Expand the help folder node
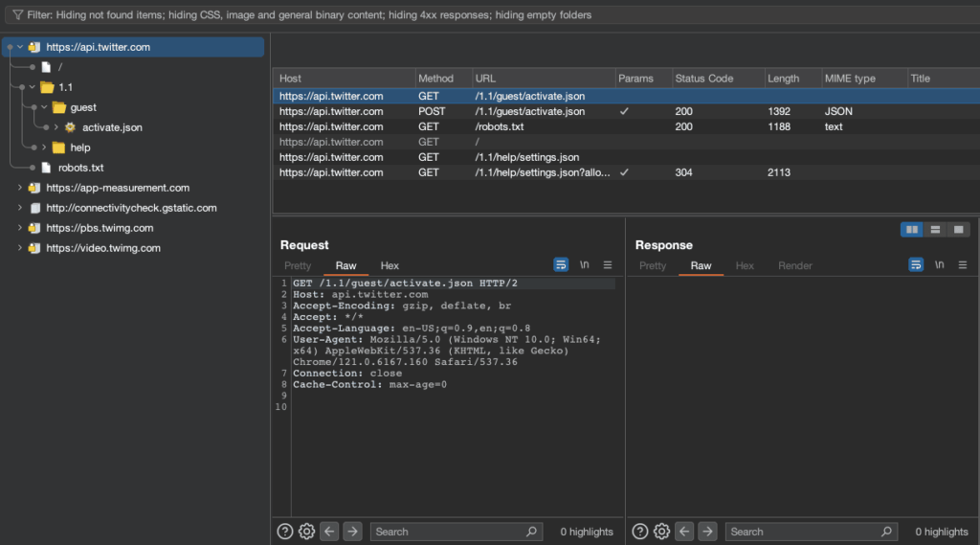Viewport: 980px width, 545px height. tap(44, 148)
